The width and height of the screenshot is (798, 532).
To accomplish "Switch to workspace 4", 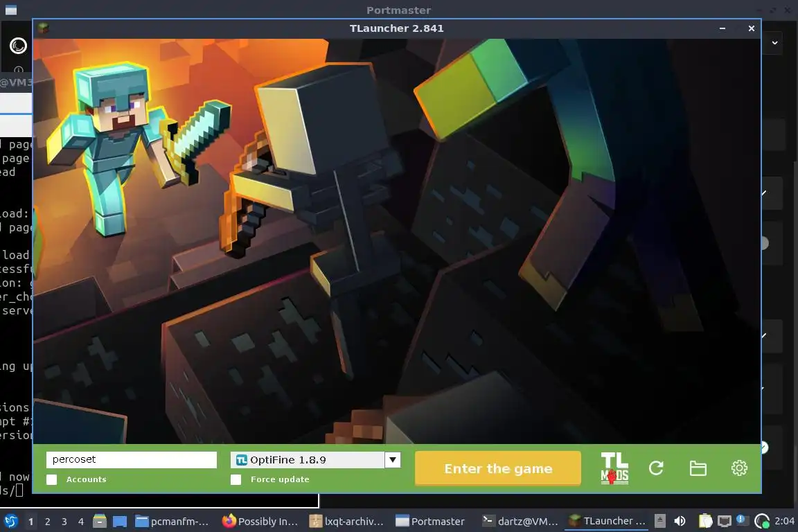I will tap(81, 522).
